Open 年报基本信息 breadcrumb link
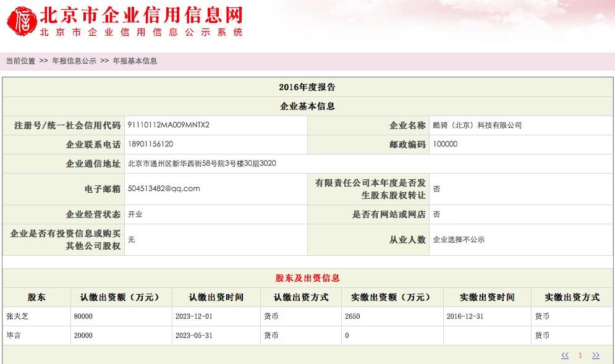This screenshot has height=364, width=615. coord(135,61)
